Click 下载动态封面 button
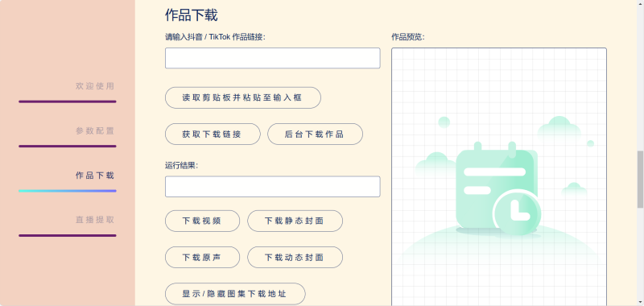The image size is (644, 306). click(295, 258)
